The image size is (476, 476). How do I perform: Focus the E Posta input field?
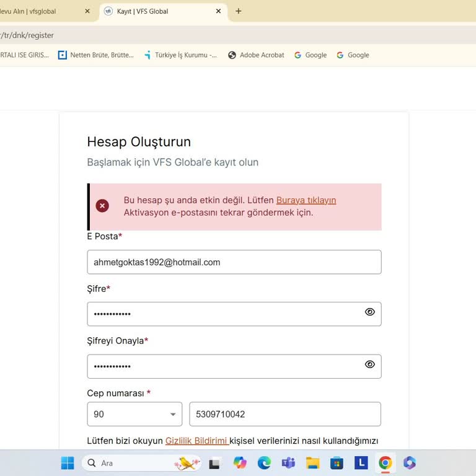234,262
